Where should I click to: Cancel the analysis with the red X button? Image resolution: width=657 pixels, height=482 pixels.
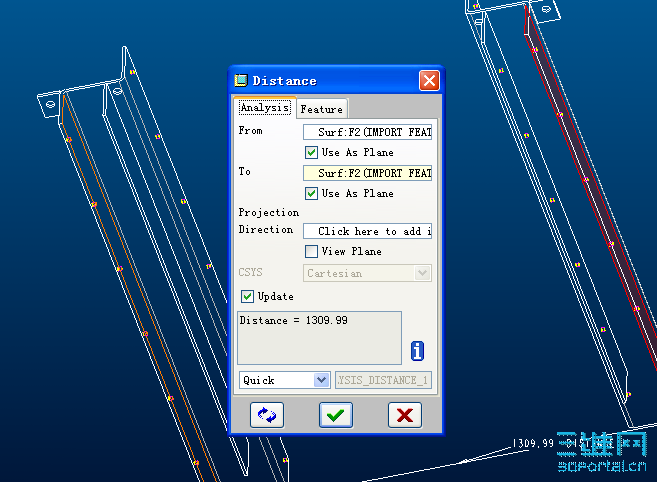[x=405, y=415]
